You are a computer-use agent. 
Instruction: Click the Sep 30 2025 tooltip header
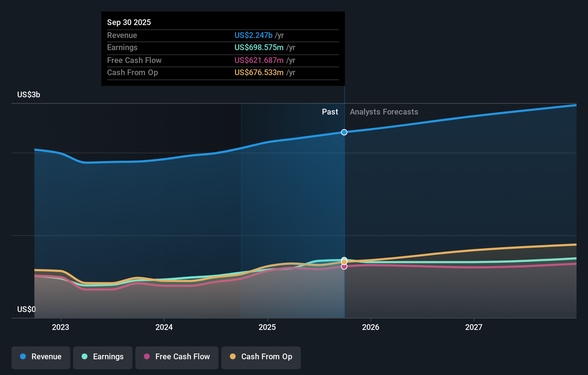[129, 22]
